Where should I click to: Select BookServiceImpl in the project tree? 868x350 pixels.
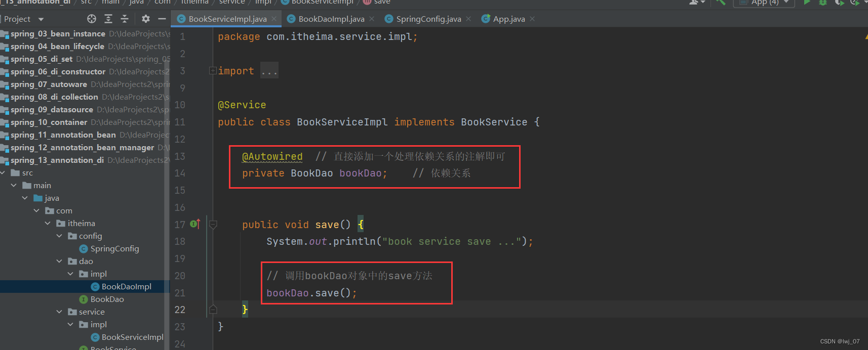coord(132,337)
